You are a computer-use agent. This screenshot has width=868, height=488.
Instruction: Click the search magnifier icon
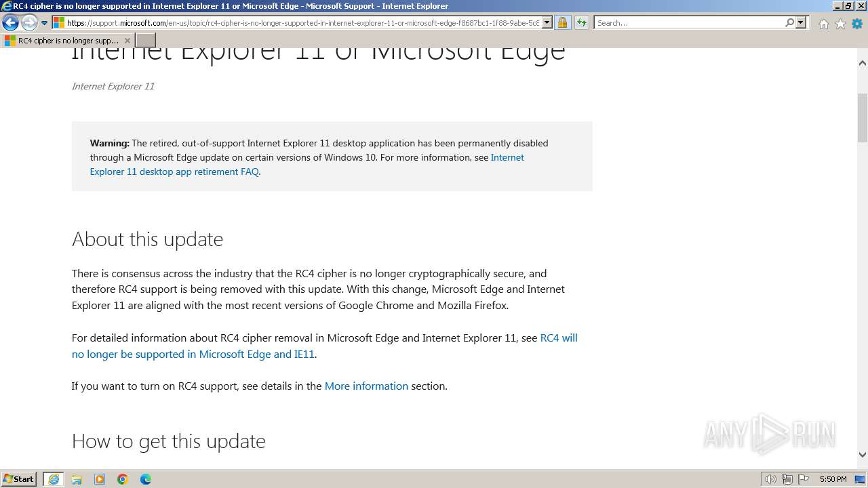click(x=789, y=22)
